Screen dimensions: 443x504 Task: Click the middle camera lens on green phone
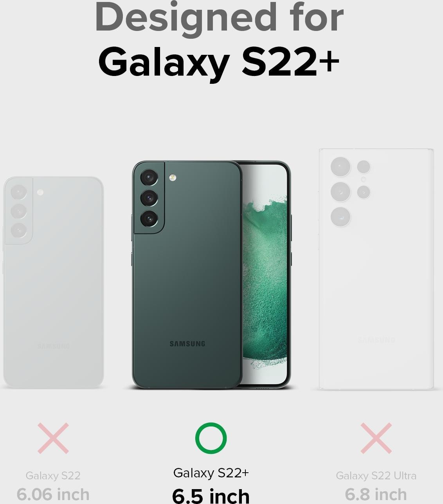point(149,198)
